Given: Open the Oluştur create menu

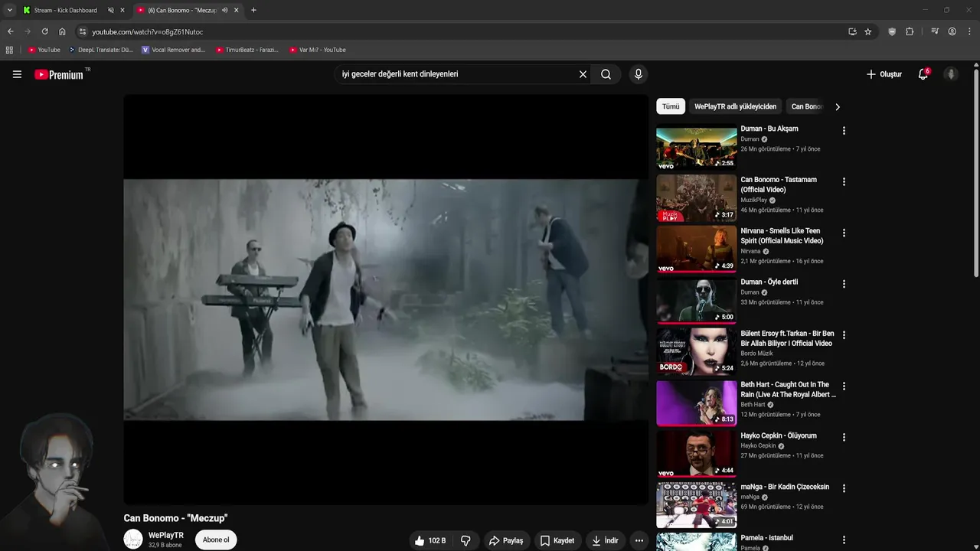Looking at the screenshot, I should click(884, 74).
